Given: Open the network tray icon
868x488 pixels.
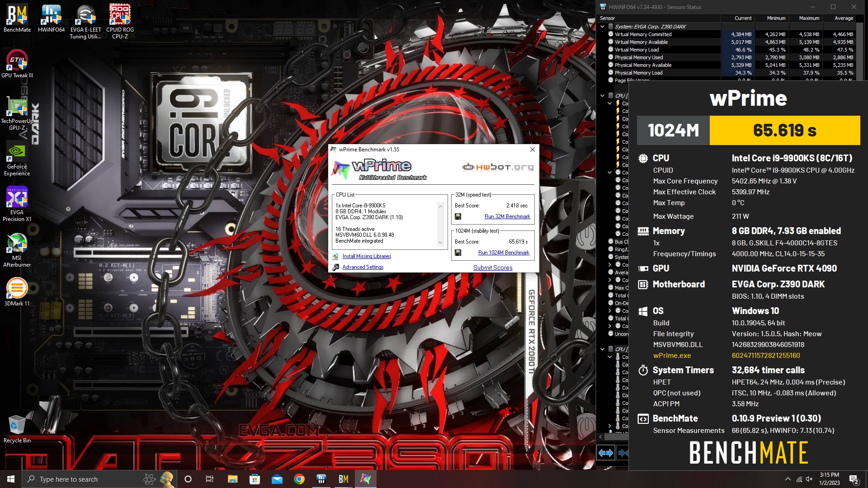Looking at the screenshot, I should pyautogui.click(x=799, y=479).
